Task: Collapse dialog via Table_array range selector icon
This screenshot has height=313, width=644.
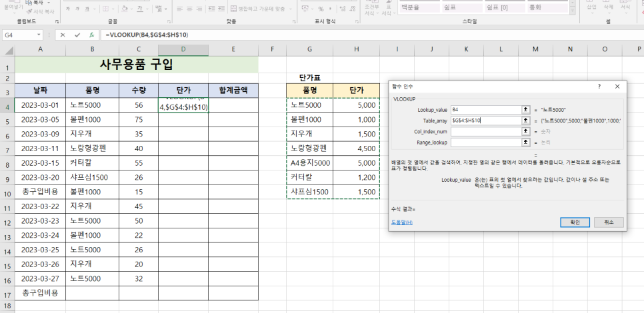Action: point(525,121)
